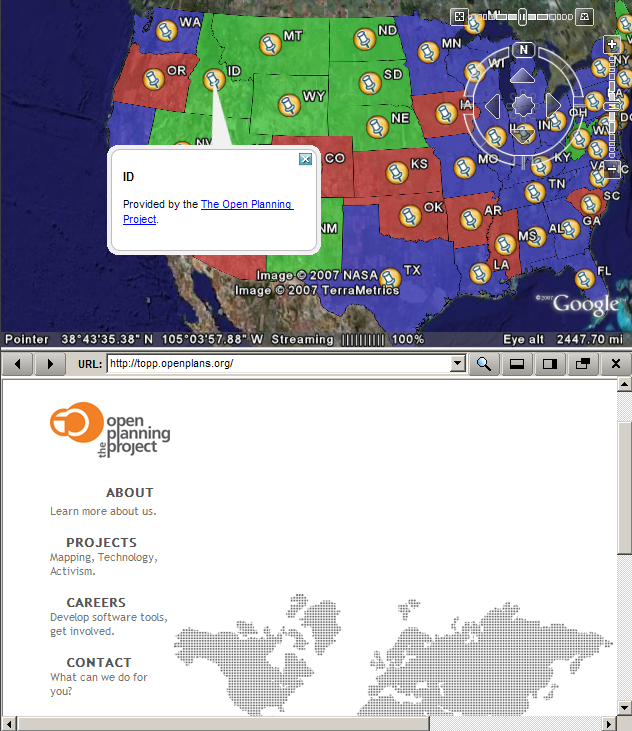Expand the URL history dropdown arrow
Viewport: 632px width, 731px height.
point(458,363)
